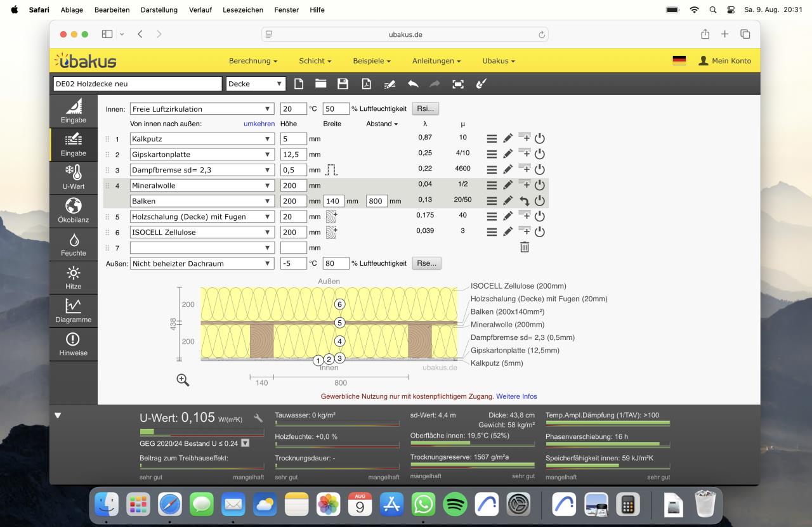
Task: Click the Mineralwolle height input field
Action: tap(293, 185)
